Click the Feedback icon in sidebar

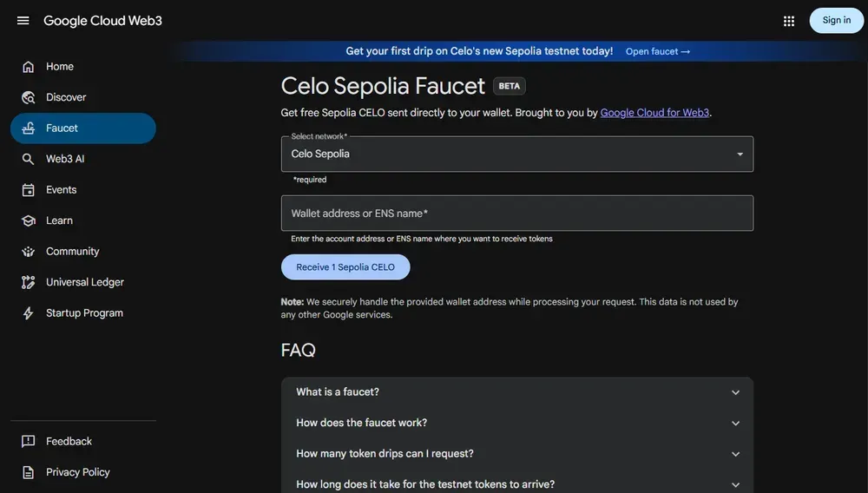point(29,442)
